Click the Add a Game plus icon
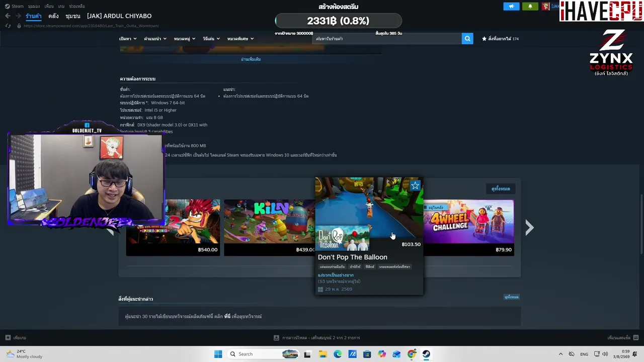Screen dimensions: 644x362 [8, 338]
